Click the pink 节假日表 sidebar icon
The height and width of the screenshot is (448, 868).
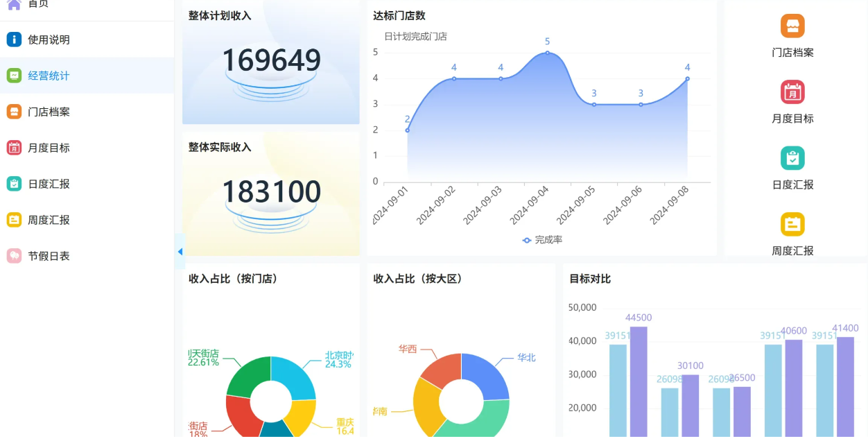[x=14, y=256]
